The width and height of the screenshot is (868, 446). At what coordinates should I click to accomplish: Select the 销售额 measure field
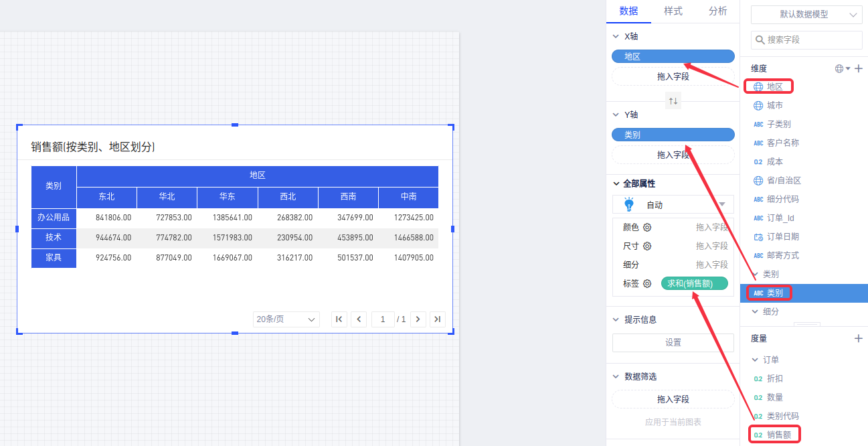tap(778, 435)
